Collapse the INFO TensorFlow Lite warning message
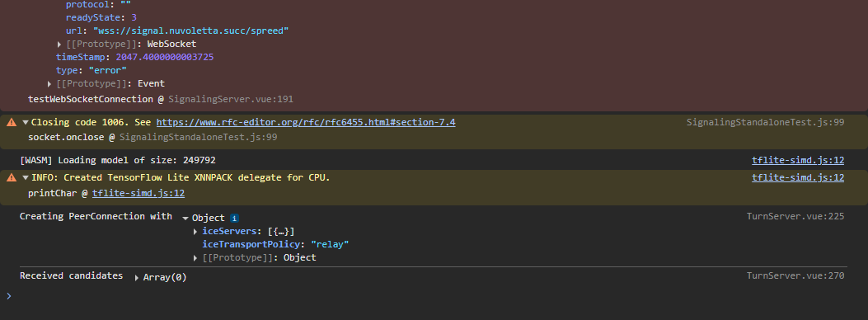 pyautogui.click(x=25, y=177)
